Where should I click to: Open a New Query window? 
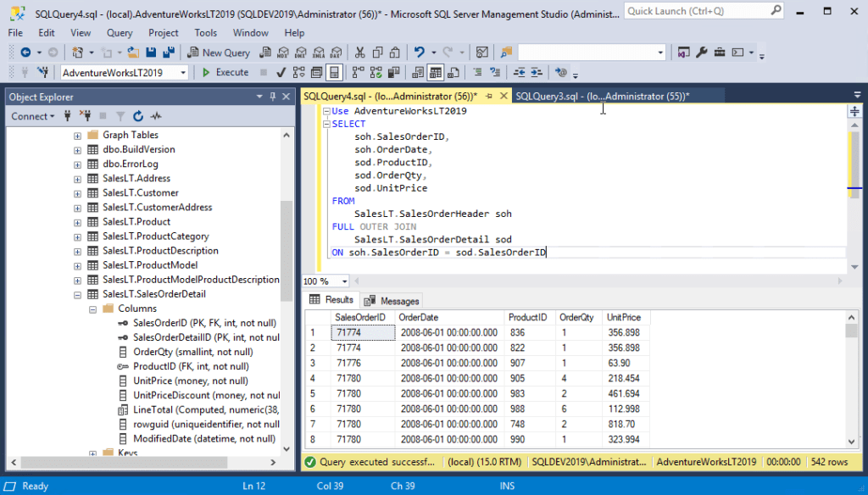(x=218, y=53)
